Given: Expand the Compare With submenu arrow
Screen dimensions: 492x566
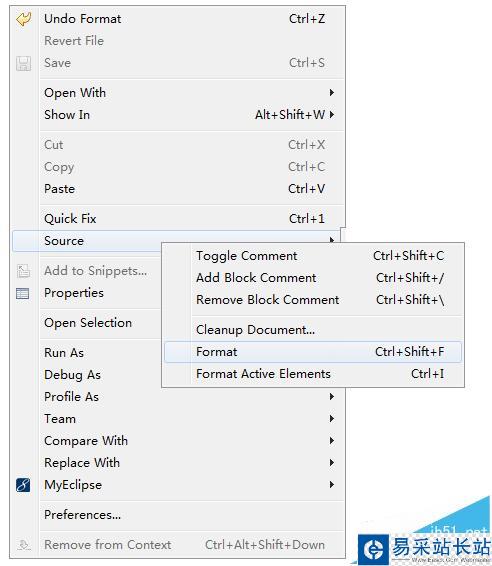Looking at the screenshot, I should tap(332, 440).
